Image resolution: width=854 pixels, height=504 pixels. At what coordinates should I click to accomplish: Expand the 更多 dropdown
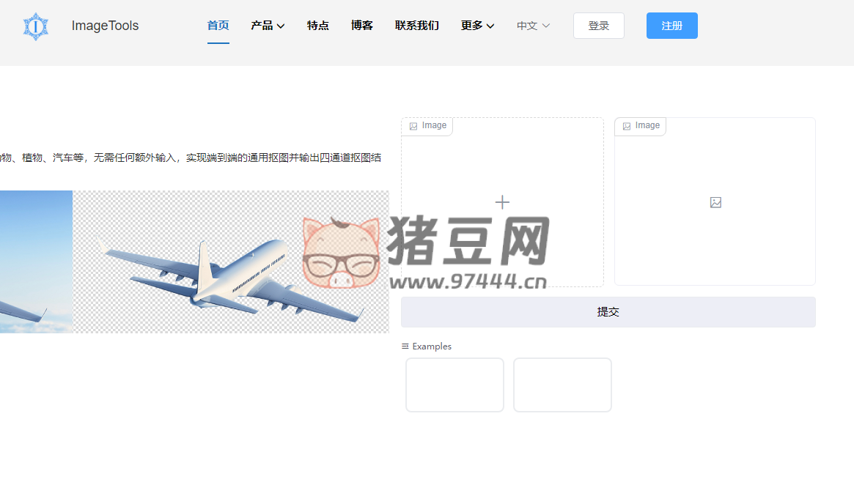(477, 26)
